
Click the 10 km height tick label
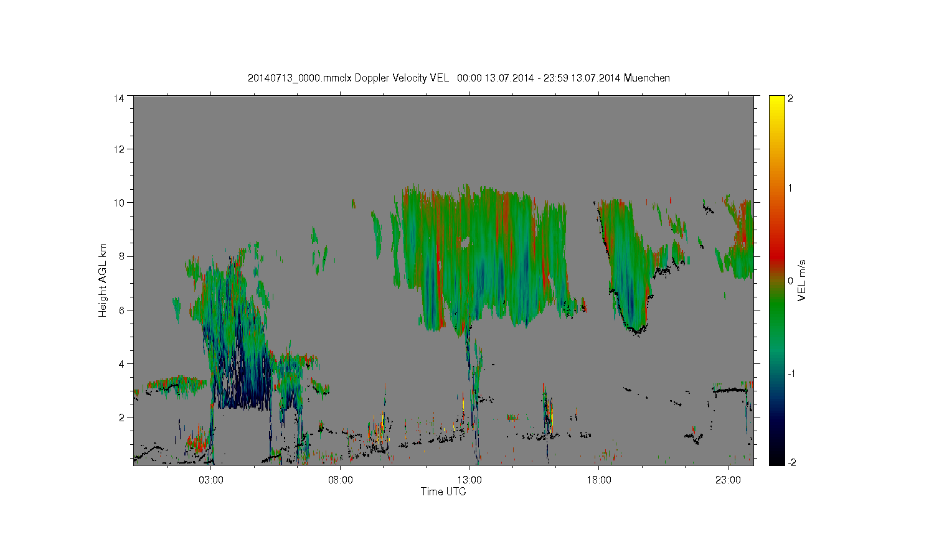(x=119, y=203)
